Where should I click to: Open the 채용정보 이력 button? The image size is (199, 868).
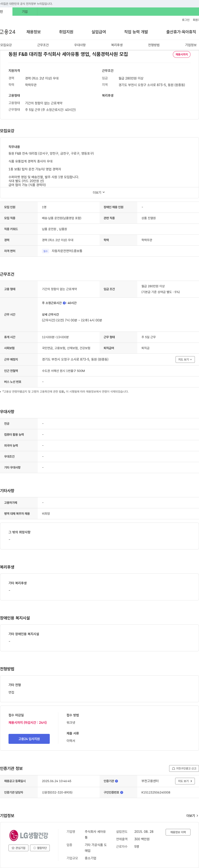coord(178,832)
